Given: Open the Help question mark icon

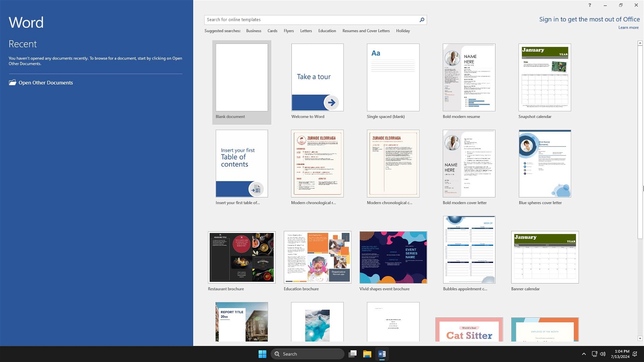Looking at the screenshot, I should click(x=590, y=5).
